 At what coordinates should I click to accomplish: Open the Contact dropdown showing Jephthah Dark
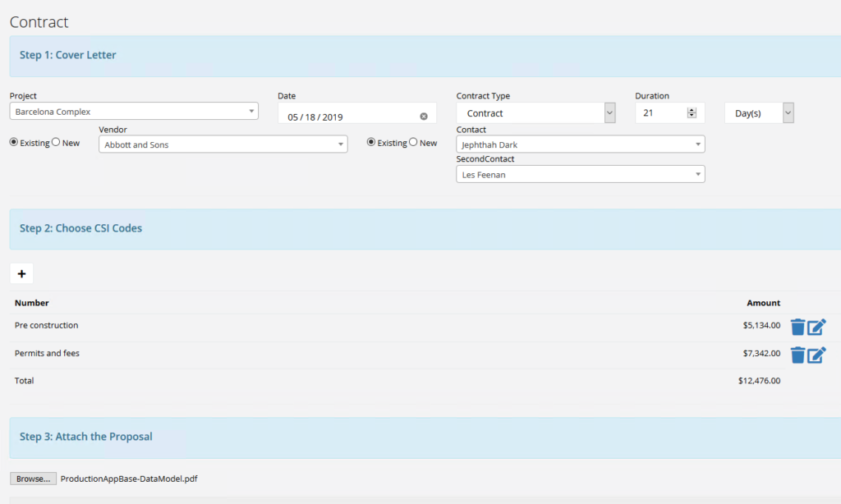coord(581,144)
